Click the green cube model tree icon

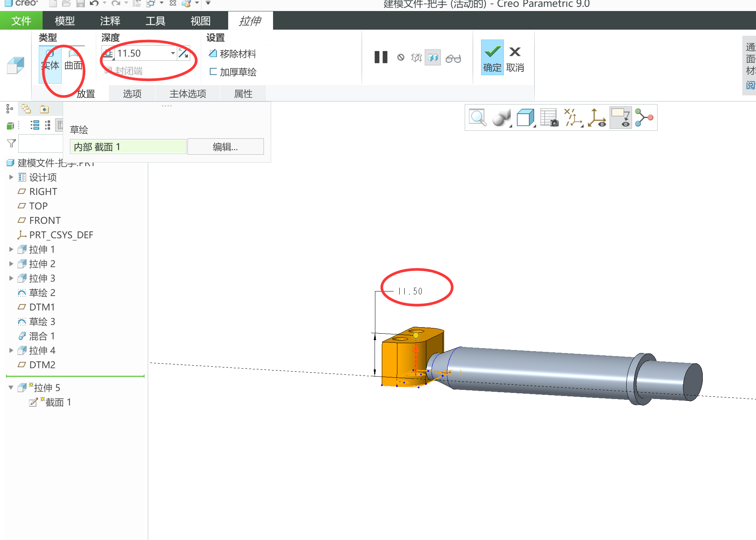(11, 126)
